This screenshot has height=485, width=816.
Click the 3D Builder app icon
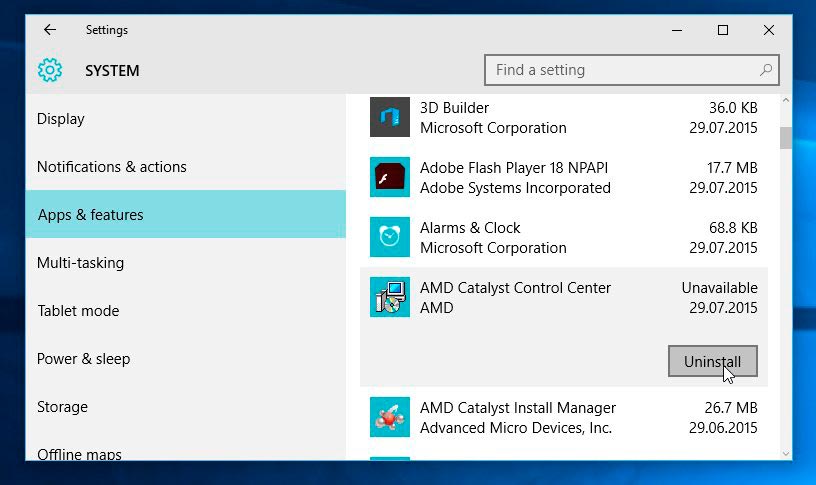[x=390, y=117]
